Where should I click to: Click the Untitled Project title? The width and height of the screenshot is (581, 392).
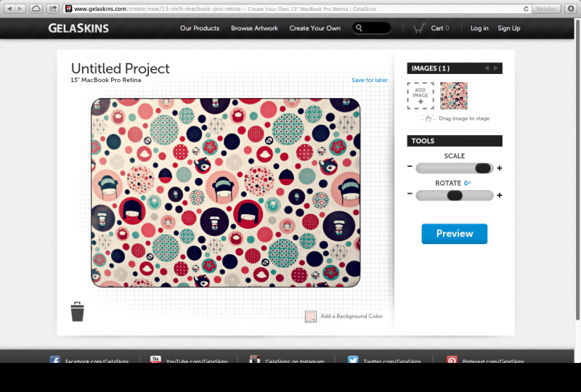point(120,68)
